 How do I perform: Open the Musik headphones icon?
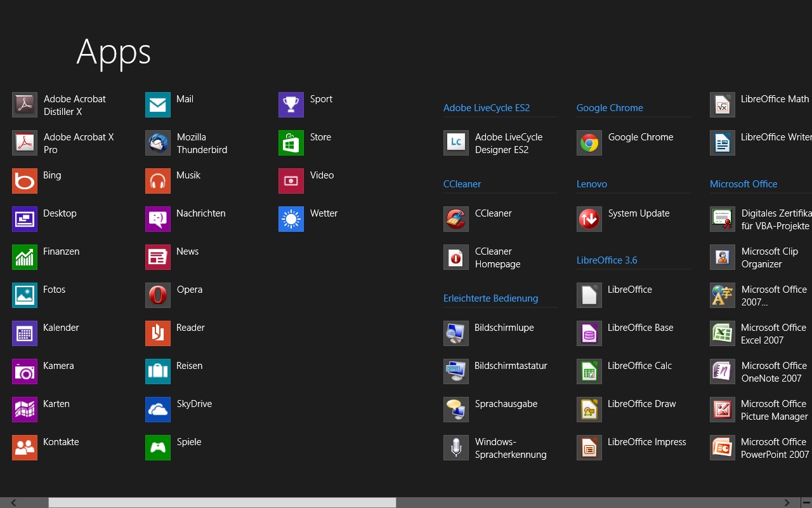coord(158,181)
